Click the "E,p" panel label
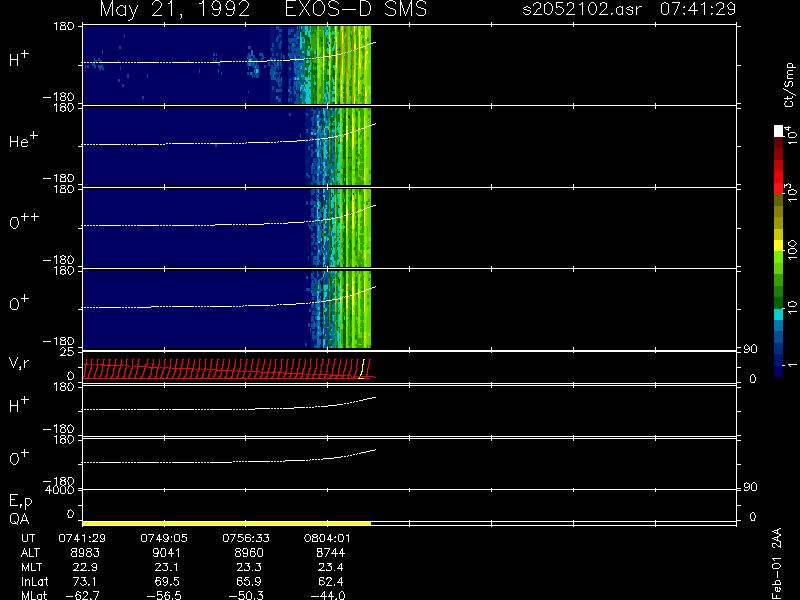This screenshot has width=800, height=600. point(20,501)
